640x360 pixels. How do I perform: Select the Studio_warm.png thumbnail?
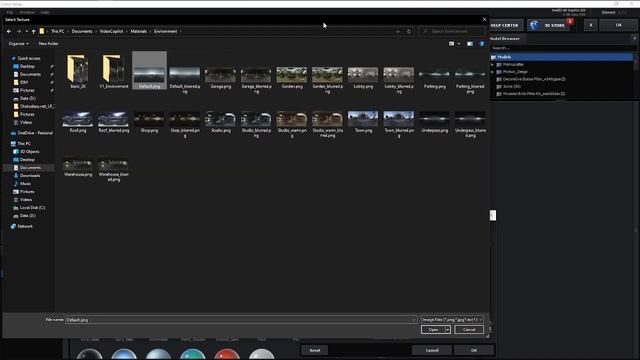(291, 124)
